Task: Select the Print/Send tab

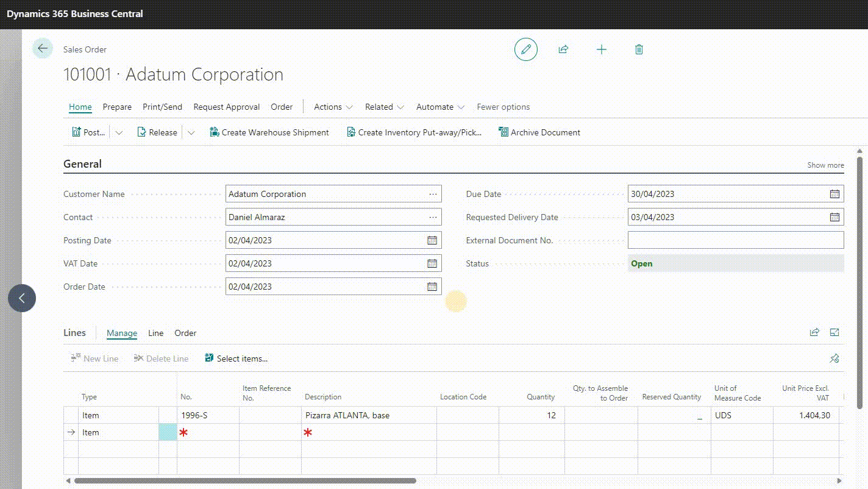Action: pyautogui.click(x=162, y=107)
